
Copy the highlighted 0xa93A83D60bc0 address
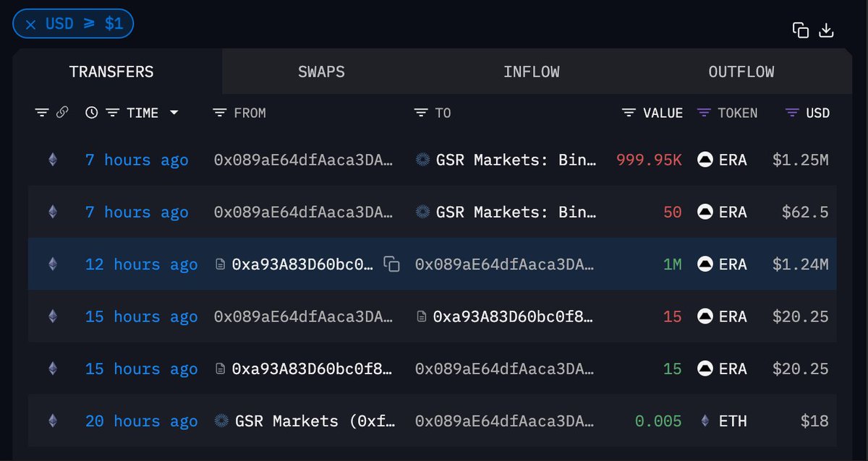point(391,264)
